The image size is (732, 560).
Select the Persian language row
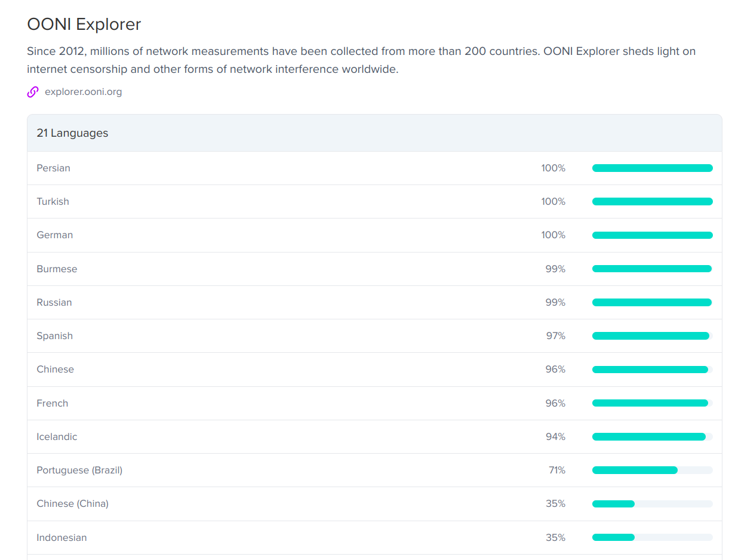[53, 168]
